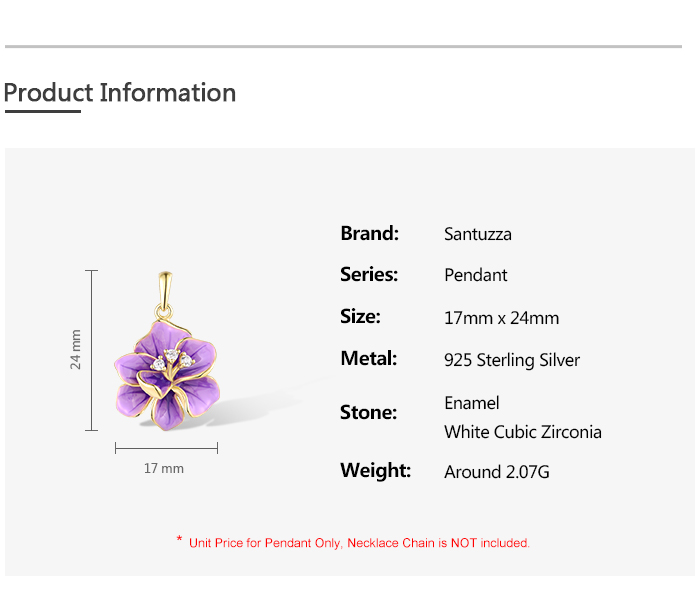Click the Series: label

[369, 274]
